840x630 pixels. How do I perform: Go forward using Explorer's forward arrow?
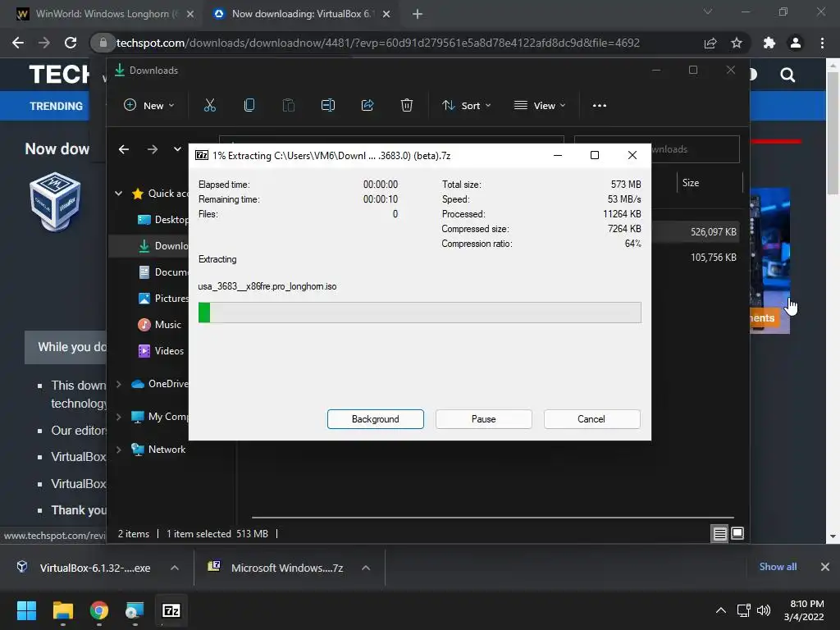[x=153, y=149]
